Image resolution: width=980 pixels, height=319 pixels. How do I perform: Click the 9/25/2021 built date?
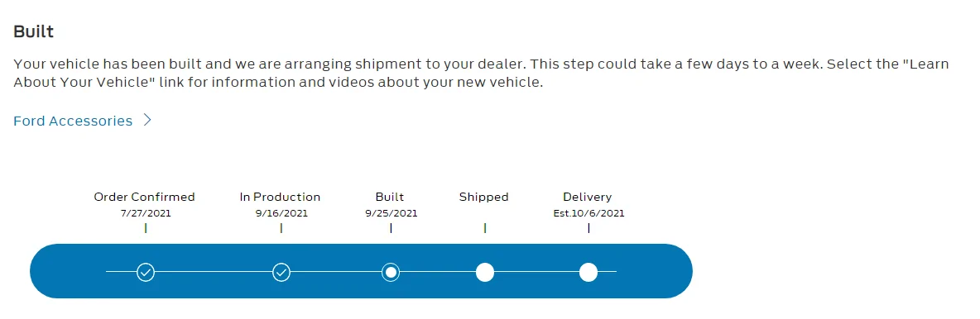click(392, 213)
